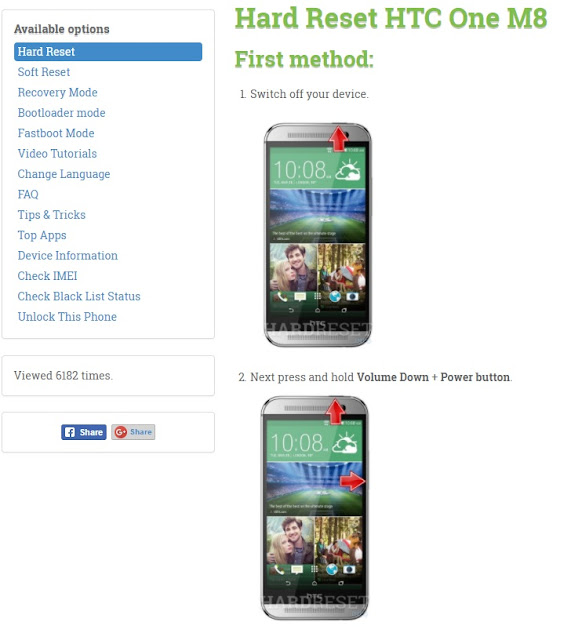Select Check IMEI option
The height and width of the screenshot is (640, 582).
(47, 276)
